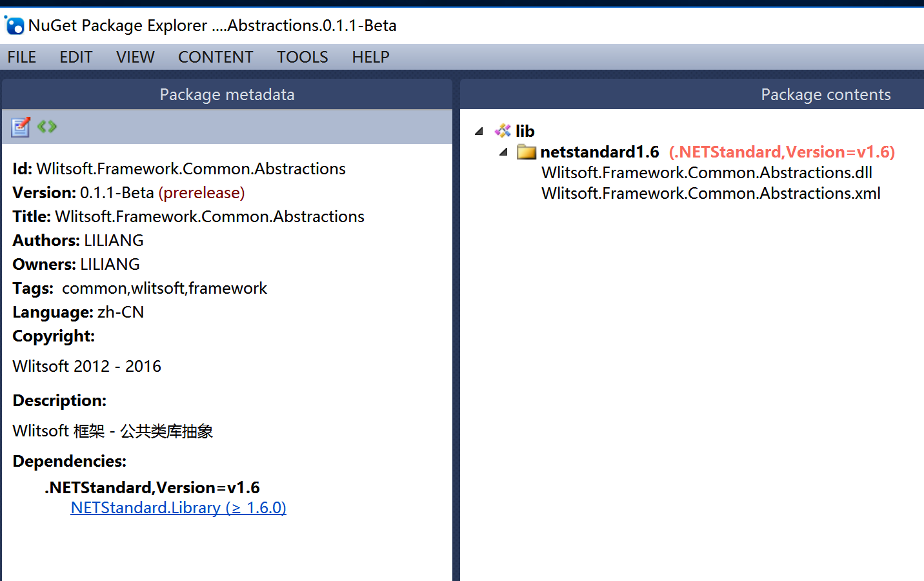Click the .NETStandard,Version=v1.6 dependency group
This screenshot has width=924, height=581.
point(152,487)
